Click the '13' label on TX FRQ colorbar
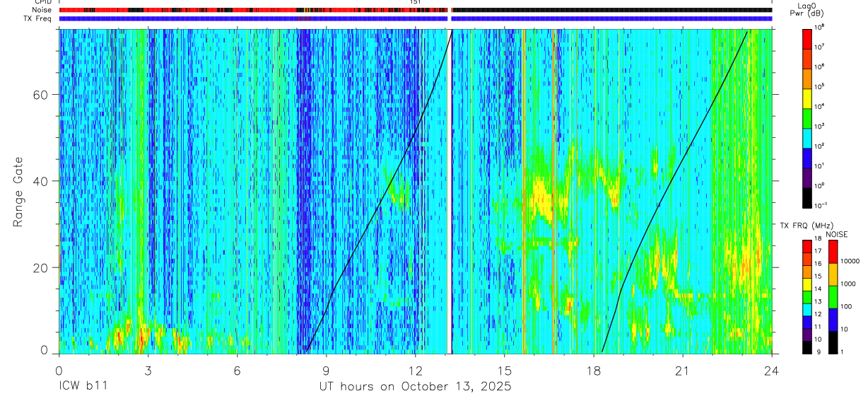 point(818,303)
